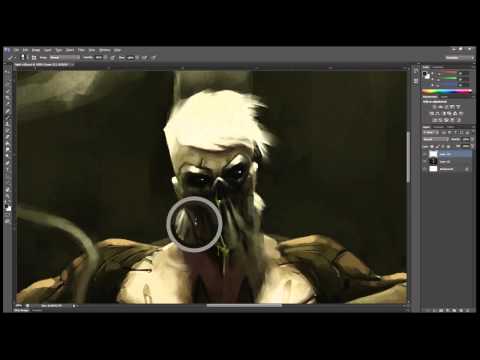Viewport: 480px width, 360px height.
Task: Hide the middle layer via eye icon
Action: tap(425, 162)
